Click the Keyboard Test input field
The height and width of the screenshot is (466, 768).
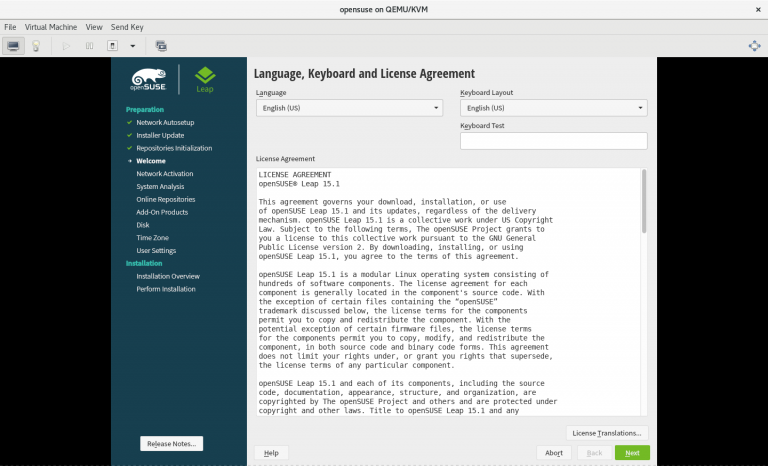[x=553, y=141]
